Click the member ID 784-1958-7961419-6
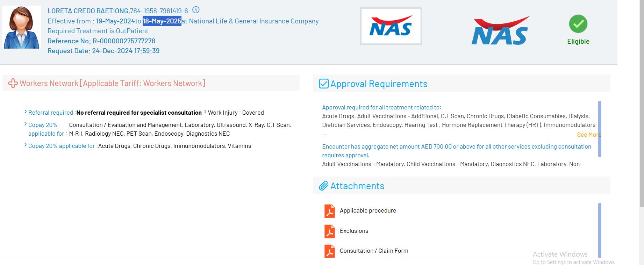The image size is (644, 265). pyautogui.click(x=159, y=11)
